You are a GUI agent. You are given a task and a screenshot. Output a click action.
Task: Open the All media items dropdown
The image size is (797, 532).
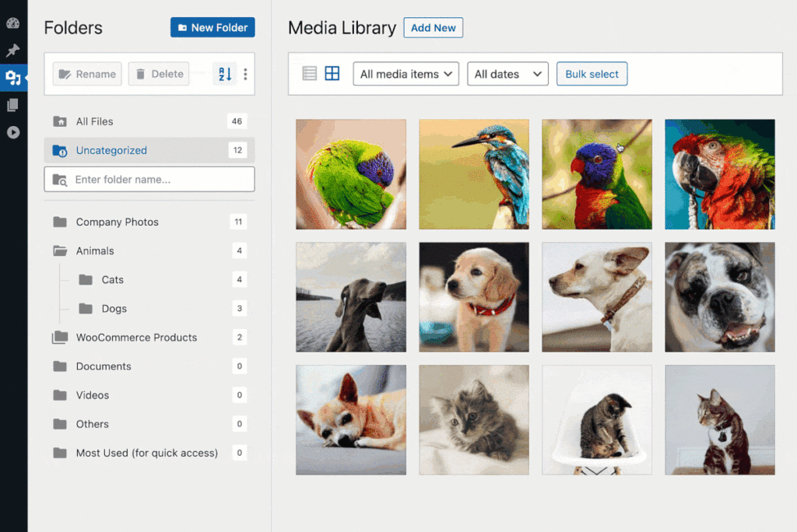(406, 74)
